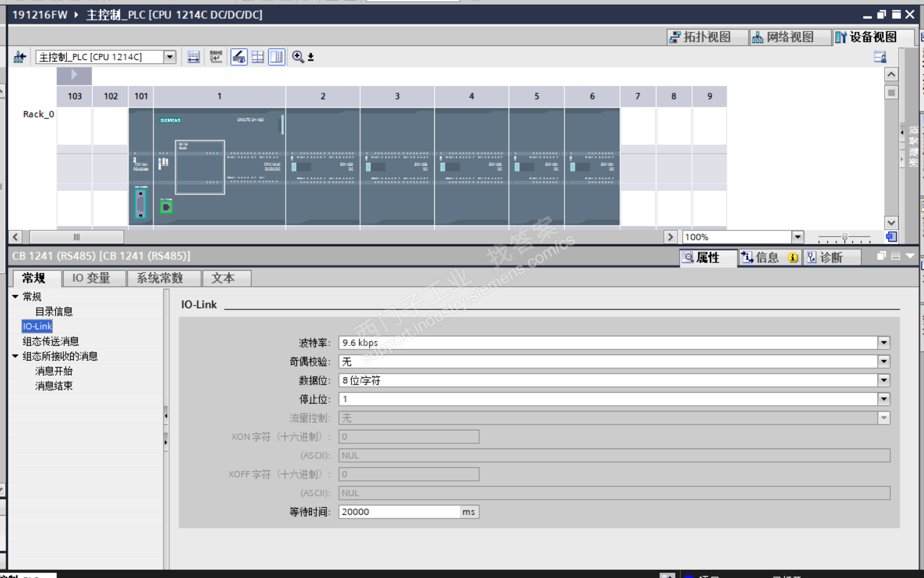Click the device-view horizontal scrollbar thumb
Image resolution: width=924 pixels, height=578 pixels.
76,237
